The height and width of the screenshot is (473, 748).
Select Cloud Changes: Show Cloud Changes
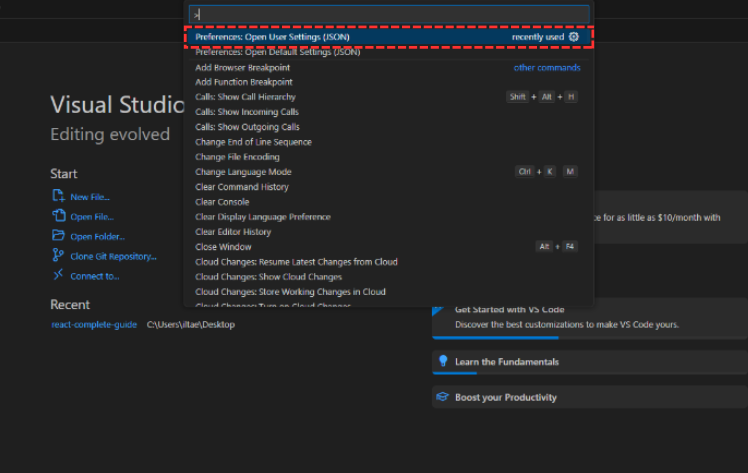pyautogui.click(x=389, y=277)
